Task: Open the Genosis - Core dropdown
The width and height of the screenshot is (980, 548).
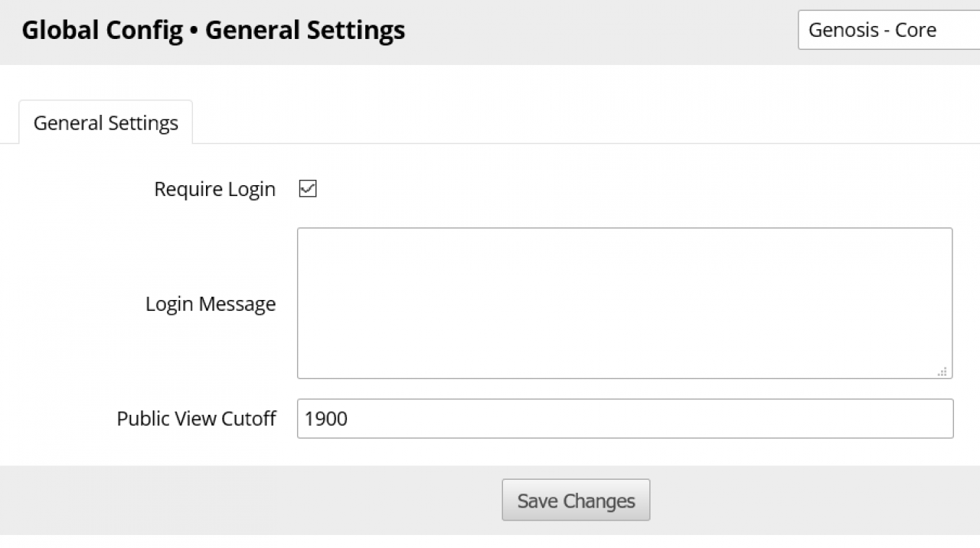Action: pyautogui.click(x=888, y=31)
